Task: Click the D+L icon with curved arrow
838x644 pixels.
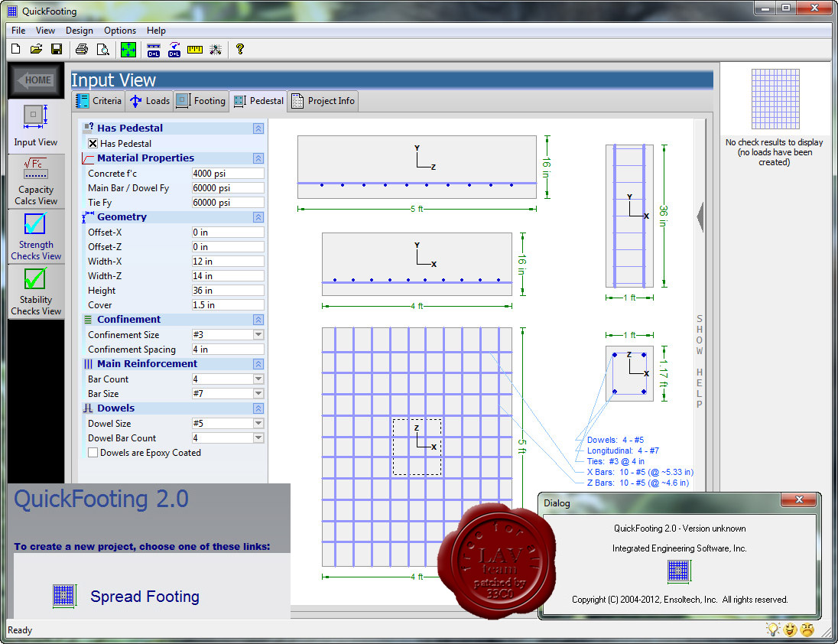Action: click(174, 50)
